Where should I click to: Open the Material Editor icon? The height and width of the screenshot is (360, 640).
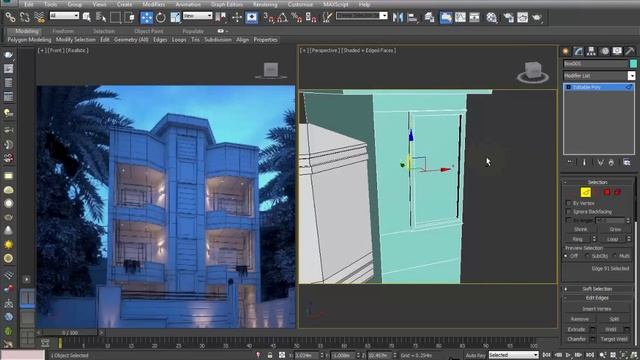click(x=492, y=17)
